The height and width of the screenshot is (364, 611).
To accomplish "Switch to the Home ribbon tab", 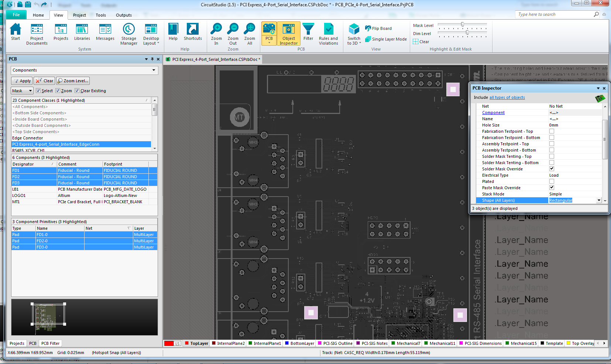I will coord(38,15).
